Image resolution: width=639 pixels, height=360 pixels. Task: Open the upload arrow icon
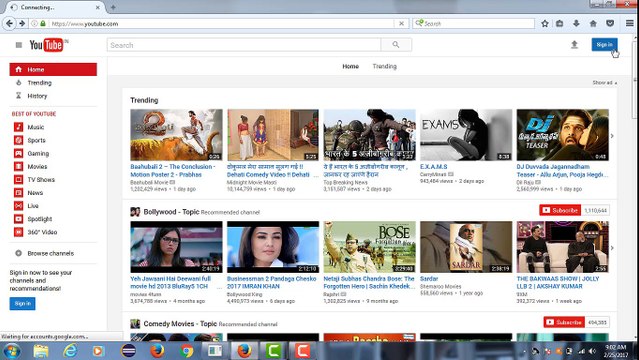[x=574, y=44]
